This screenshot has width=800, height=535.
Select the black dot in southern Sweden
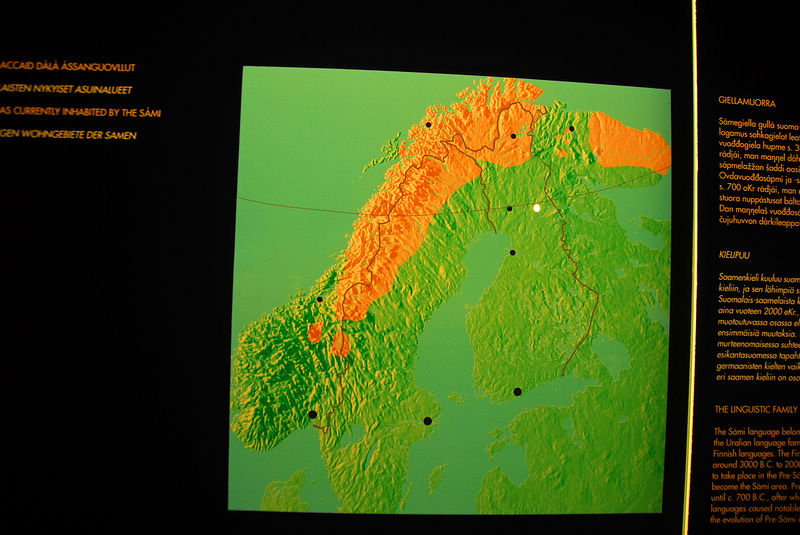coord(428,421)
